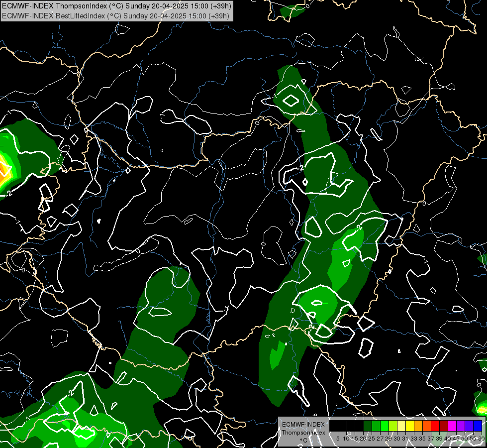Click the legend unit label '°C'

click(x=303, y=441)
